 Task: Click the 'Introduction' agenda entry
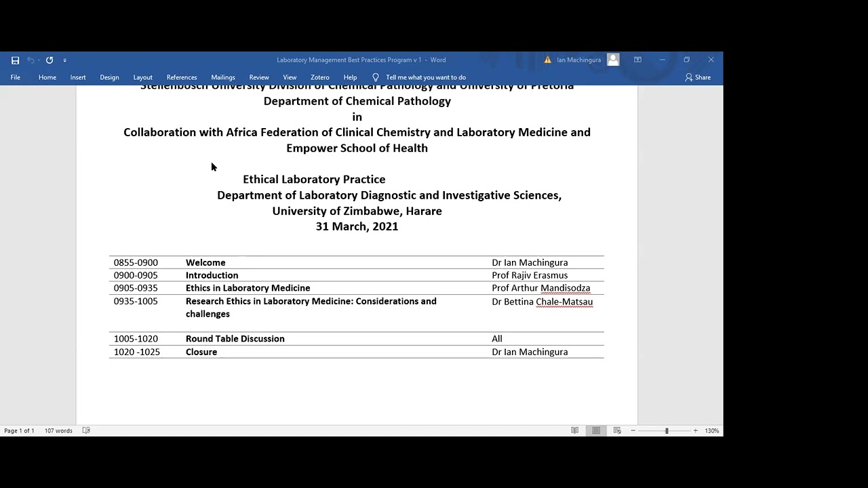pyautogui.click(x=212, y=275)
